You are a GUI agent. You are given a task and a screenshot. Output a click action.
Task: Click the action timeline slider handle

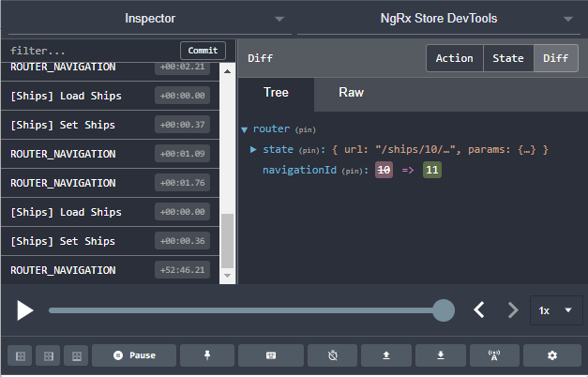pos(444,310)
